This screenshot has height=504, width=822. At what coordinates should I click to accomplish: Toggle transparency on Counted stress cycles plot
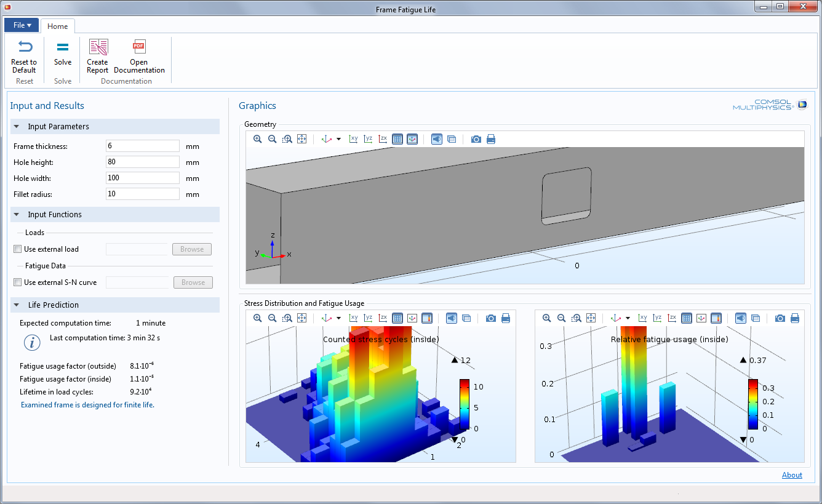pos(466,318)
